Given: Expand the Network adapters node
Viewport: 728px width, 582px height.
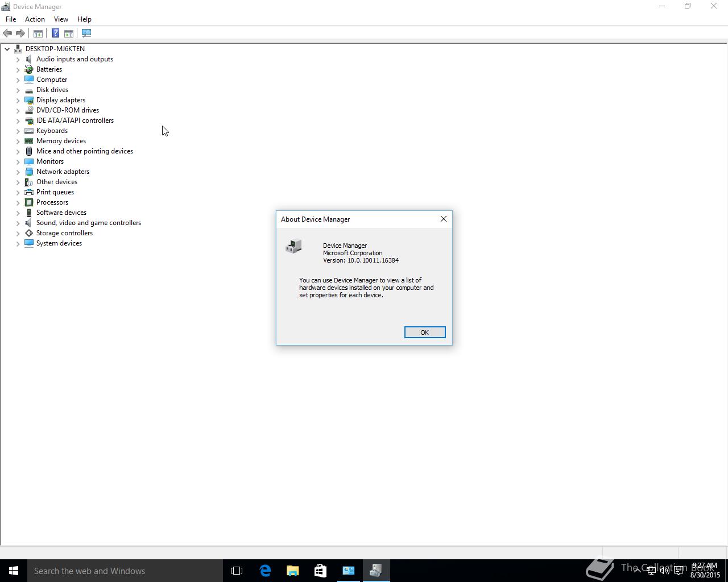Looking at the screenshot, I should point(18,172).
